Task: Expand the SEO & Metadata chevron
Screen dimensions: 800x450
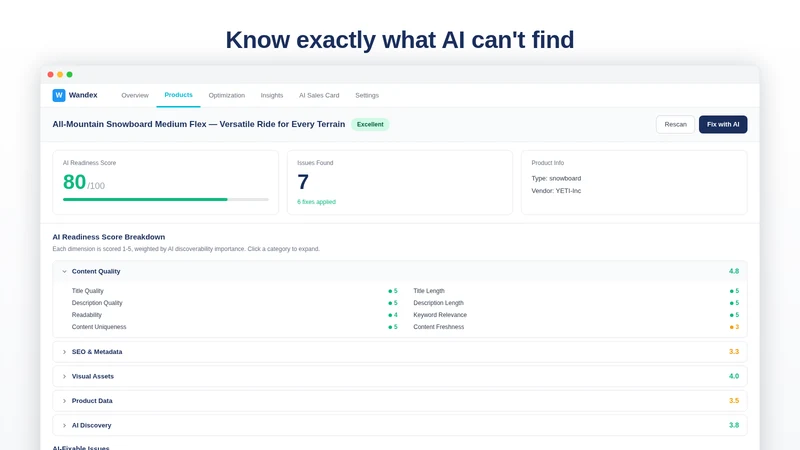Action: point(64,352)
